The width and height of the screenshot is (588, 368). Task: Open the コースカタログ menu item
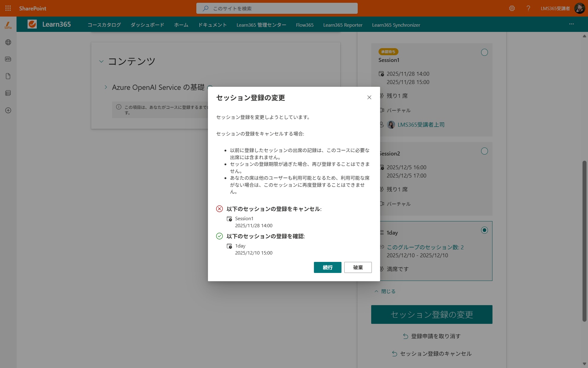(x=104, y=25)
